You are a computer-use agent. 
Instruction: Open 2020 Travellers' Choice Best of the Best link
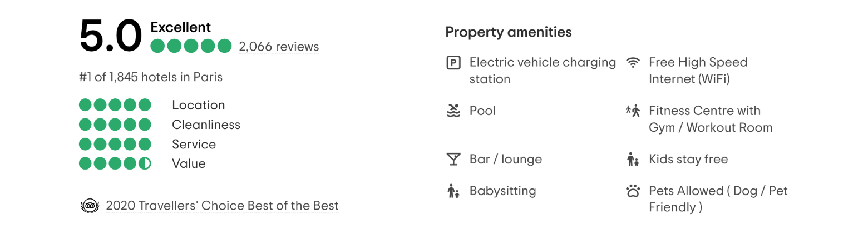[x=222, y=206]
